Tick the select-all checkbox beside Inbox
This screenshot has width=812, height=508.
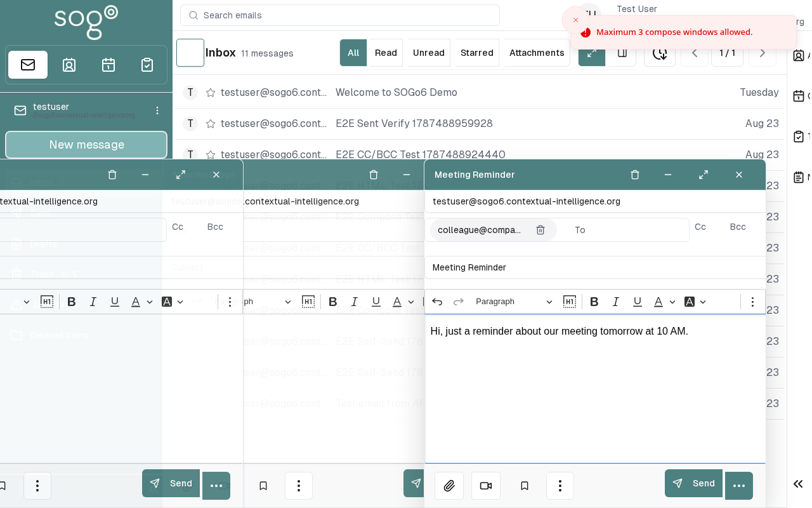pyautogui.click(x=190, y=53)
